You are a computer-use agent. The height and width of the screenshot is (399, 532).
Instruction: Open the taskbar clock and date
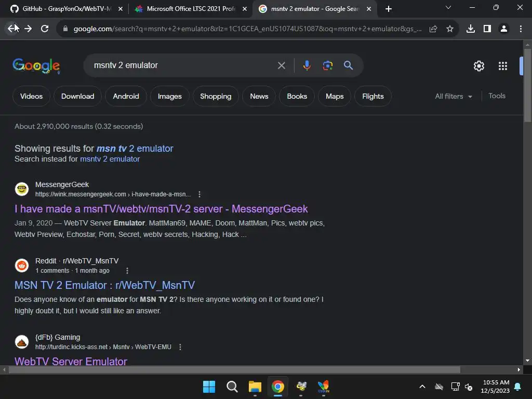point(495,387)
